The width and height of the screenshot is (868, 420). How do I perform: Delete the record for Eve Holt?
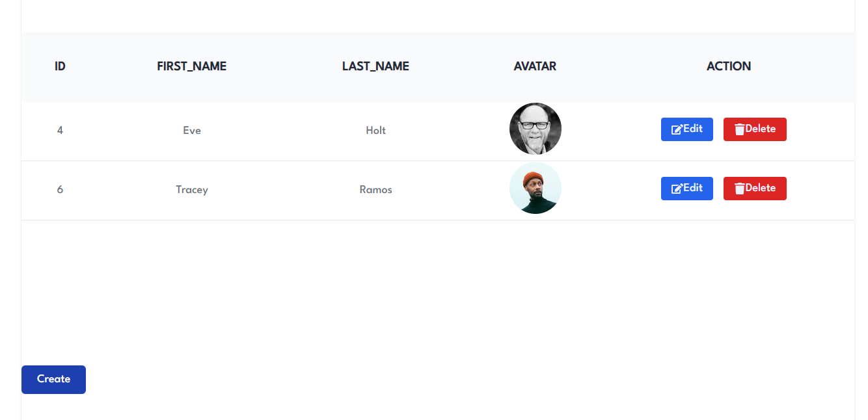[x=755, y=129]
